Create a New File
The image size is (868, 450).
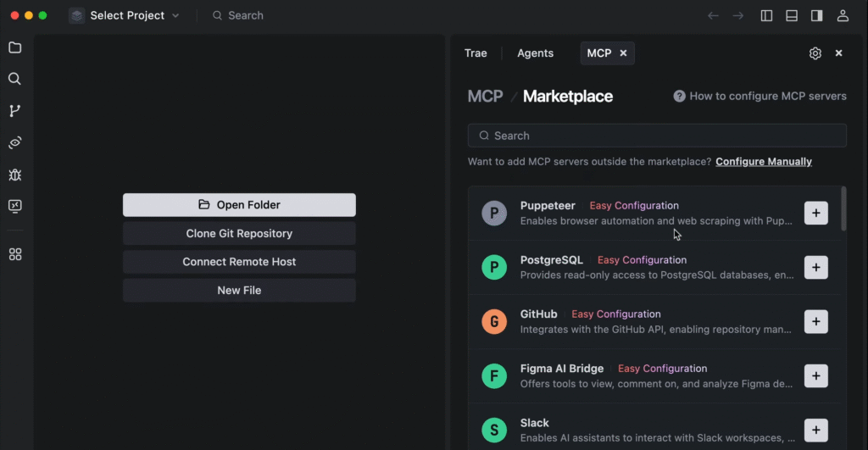239,291
